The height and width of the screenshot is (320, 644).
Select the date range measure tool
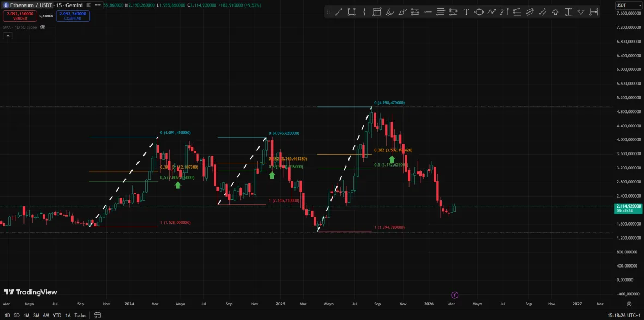593,12
